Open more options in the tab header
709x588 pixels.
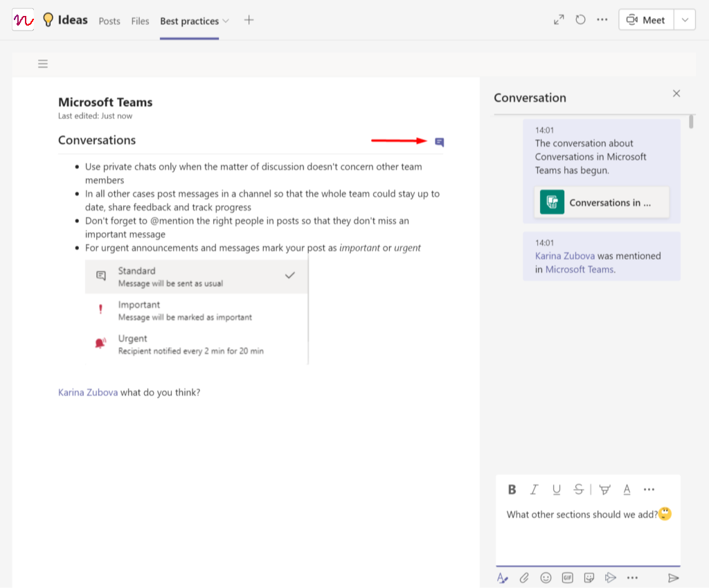click(x=602, y=20)
